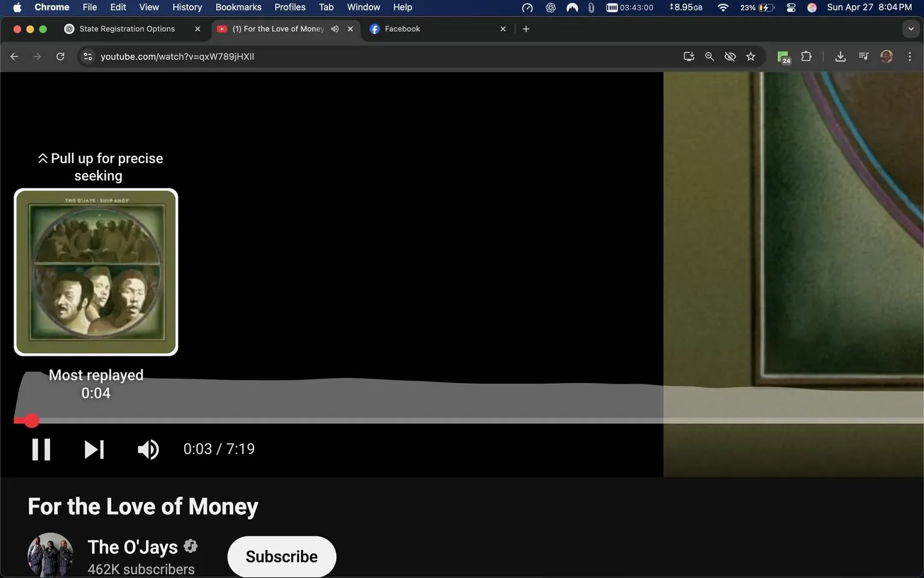Expand the tab search chevron
The height and width of the screenshot is (578, 924).
912,28
